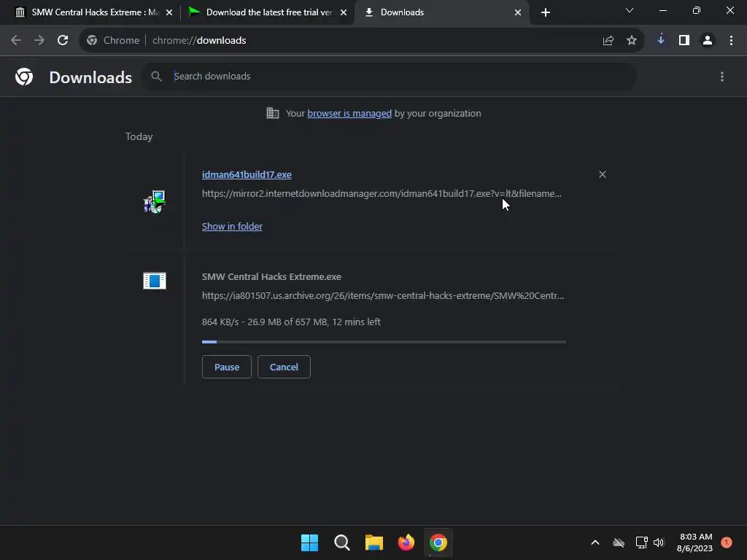Go forward to next page
The image size is (747, 560).
[39, 41]
